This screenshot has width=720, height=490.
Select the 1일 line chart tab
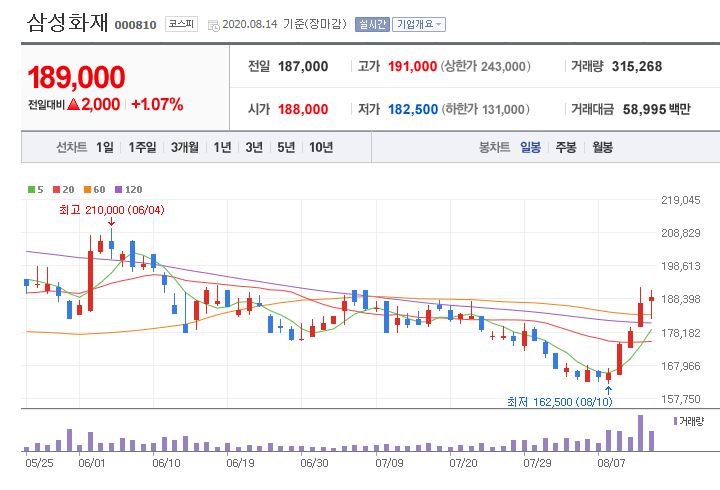[x=105, y=147]
